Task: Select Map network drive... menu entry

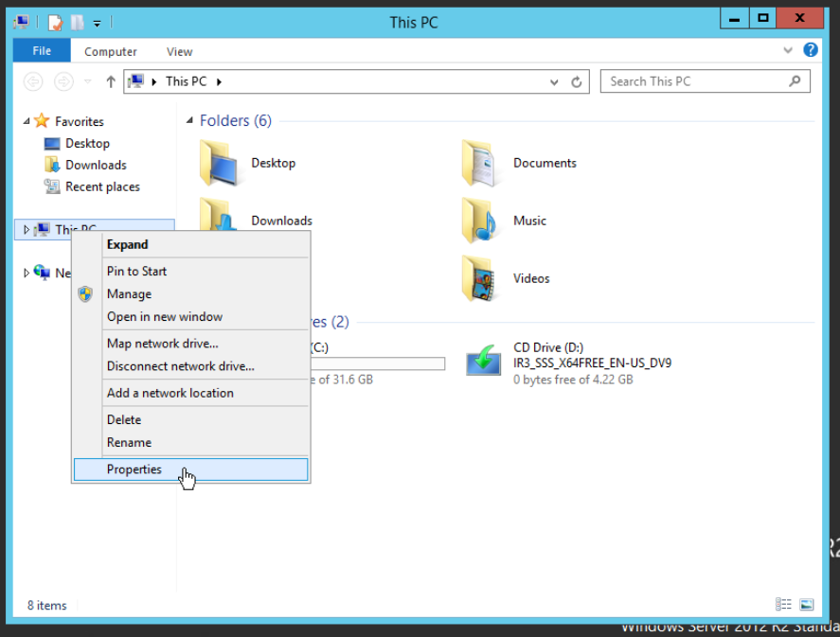Action: pyautogui.click(x=162, y=344)
